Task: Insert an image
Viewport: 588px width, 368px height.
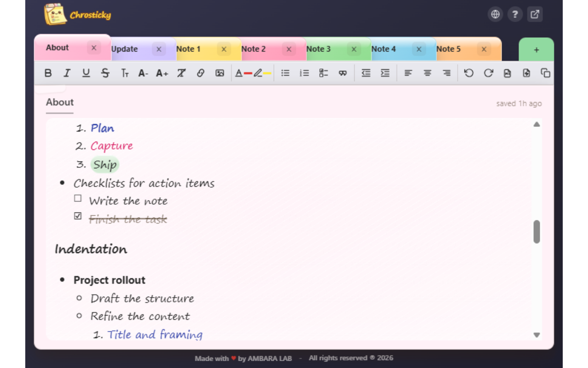Action: (x=220, y=73)
